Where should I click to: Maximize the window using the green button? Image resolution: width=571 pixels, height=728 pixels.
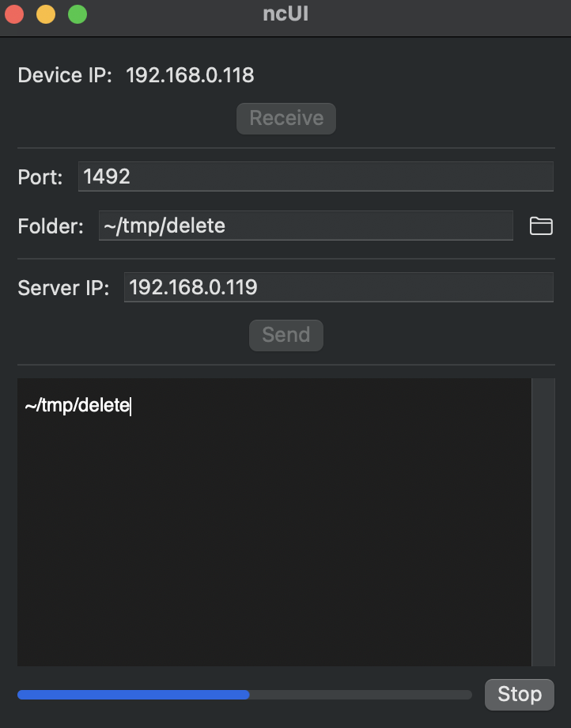coord(78,14)
